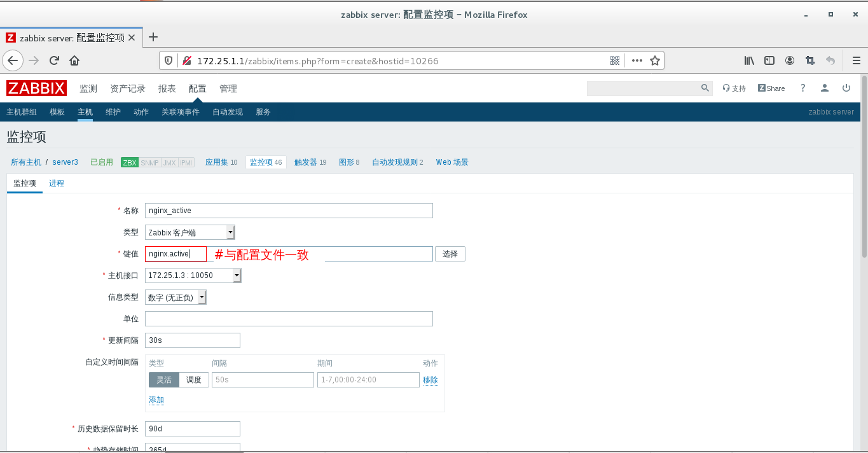Open 监控项 46 link
This screenshot has width=868, height=453.
(x=266, y=162)
